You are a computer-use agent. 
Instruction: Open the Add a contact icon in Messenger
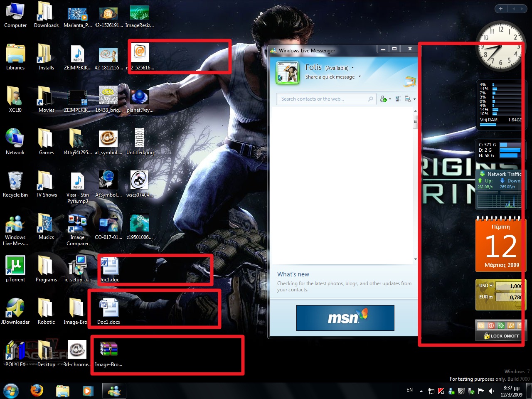tap(384, 99)
